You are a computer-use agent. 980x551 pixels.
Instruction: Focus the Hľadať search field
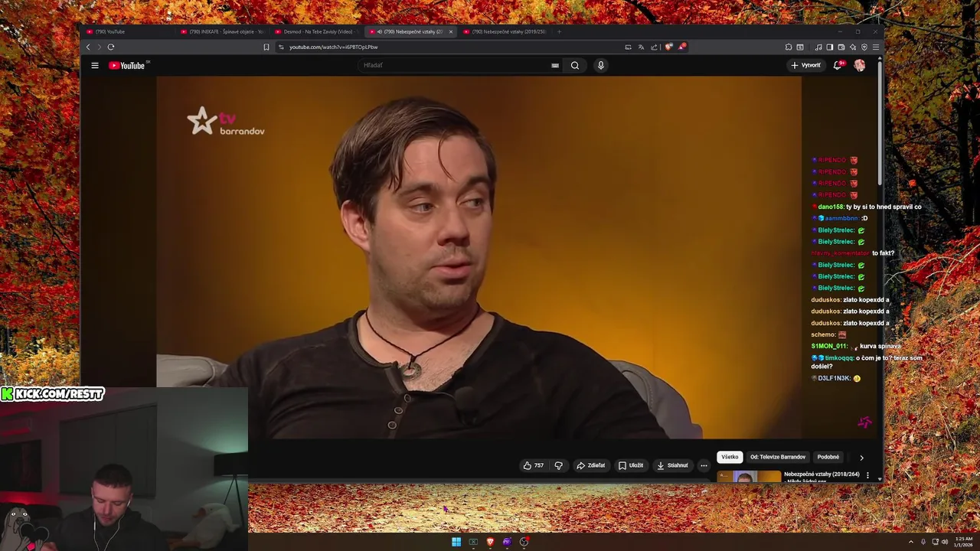[456, 65]
